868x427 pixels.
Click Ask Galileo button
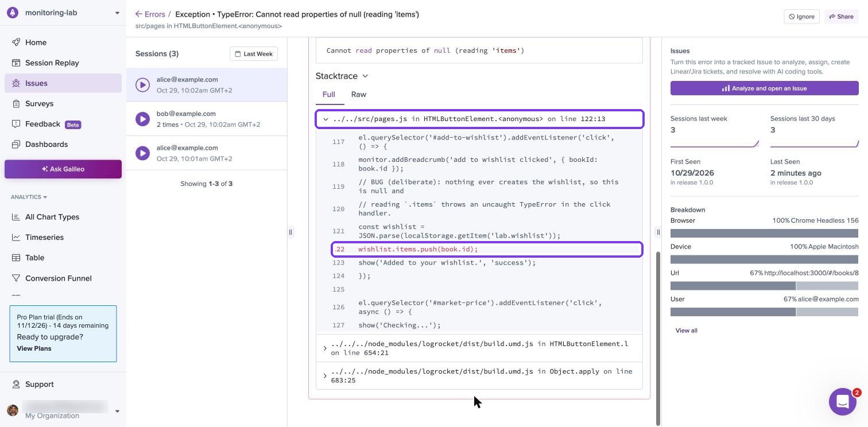(x=63, y=169)
